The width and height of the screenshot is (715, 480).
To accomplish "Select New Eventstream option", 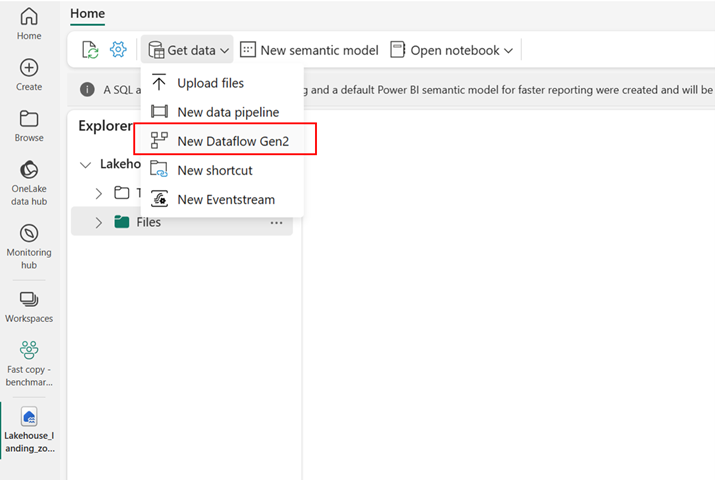I will [x=222, y=200].
